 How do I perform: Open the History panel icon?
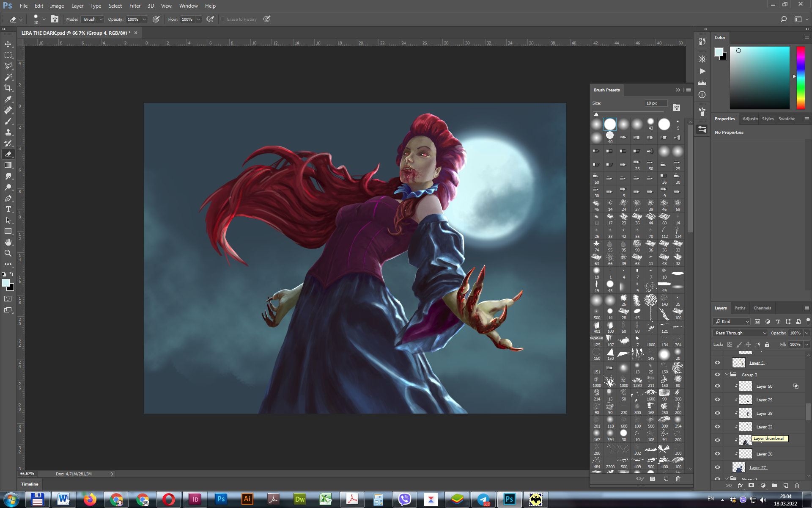[x=702, y=41]
